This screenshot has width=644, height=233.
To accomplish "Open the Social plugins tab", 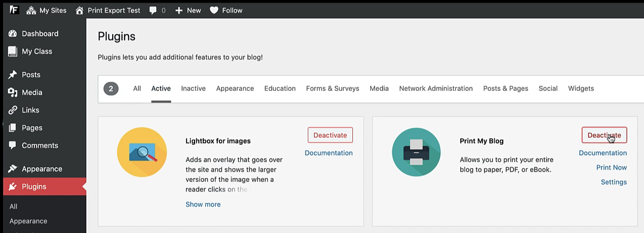I will [x=548, y=88].
